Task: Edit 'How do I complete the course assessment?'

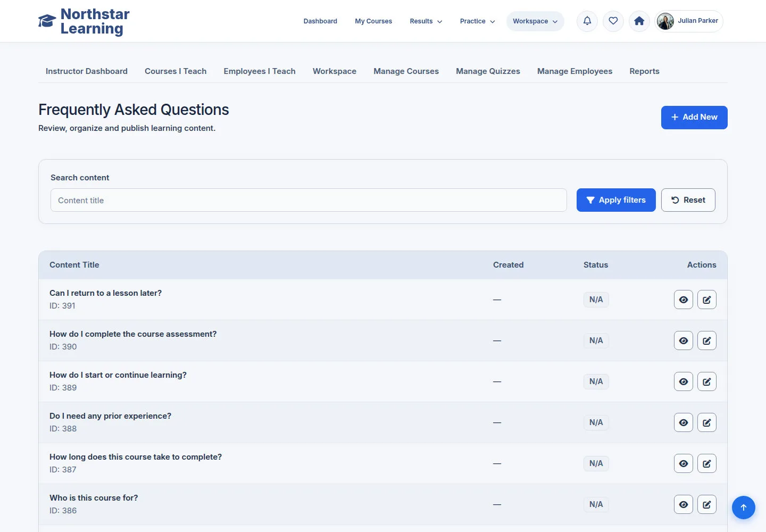Action: point(707,340)
